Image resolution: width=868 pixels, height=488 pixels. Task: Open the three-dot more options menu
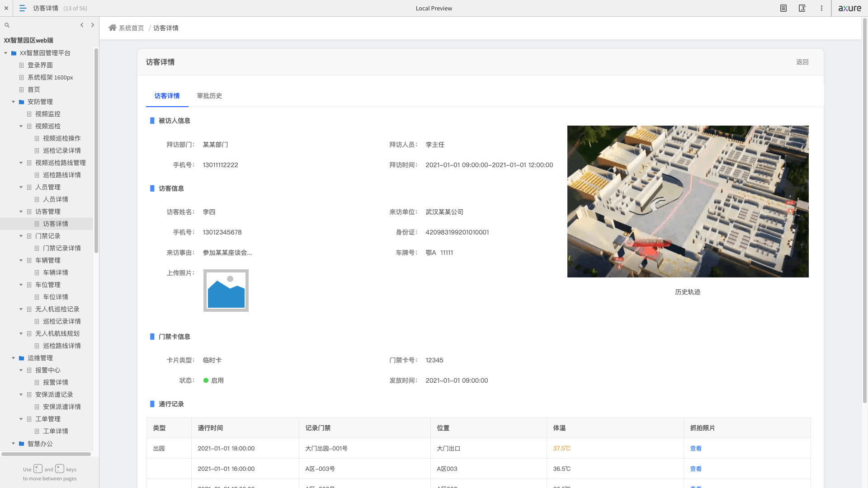[821, 8]
